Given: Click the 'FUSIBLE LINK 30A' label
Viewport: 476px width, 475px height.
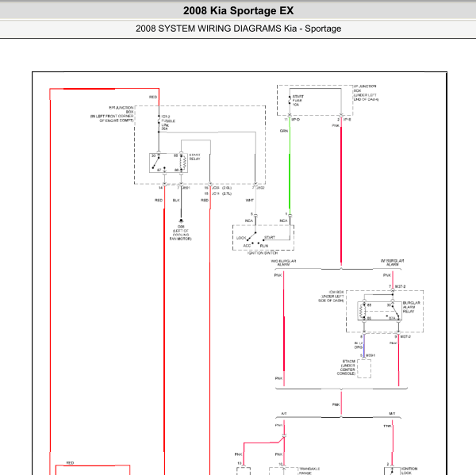Looking at the screenshot, I should pyautogui.click(x=168, y=123).
